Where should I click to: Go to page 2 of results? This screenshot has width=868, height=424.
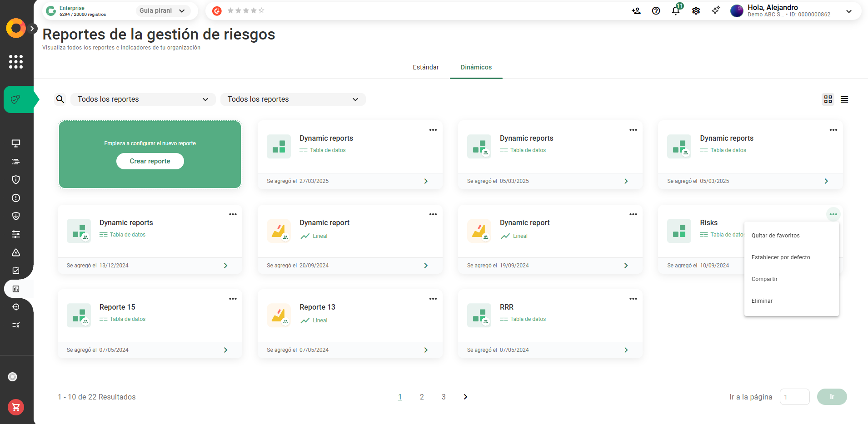coord(422,397)
